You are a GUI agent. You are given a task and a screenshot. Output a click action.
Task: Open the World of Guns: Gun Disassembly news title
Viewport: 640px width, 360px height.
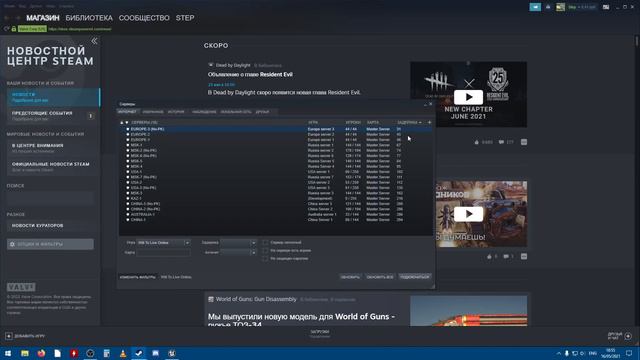tap(256, 299)
